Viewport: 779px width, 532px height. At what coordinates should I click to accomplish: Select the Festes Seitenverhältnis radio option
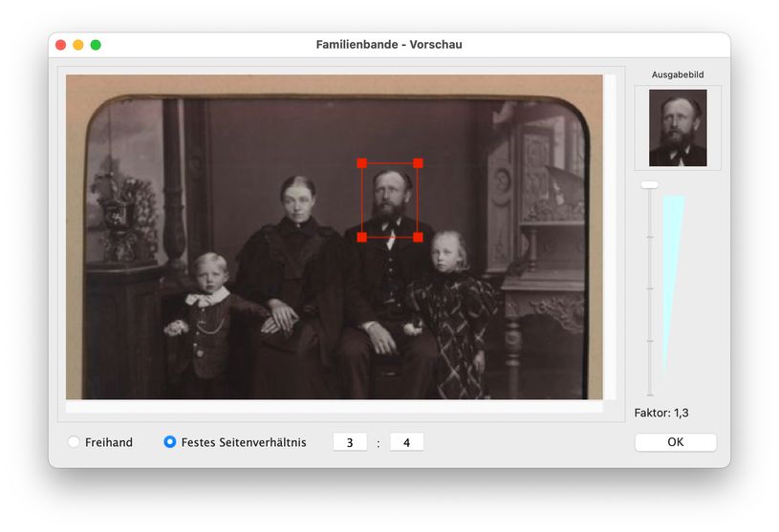170,442
